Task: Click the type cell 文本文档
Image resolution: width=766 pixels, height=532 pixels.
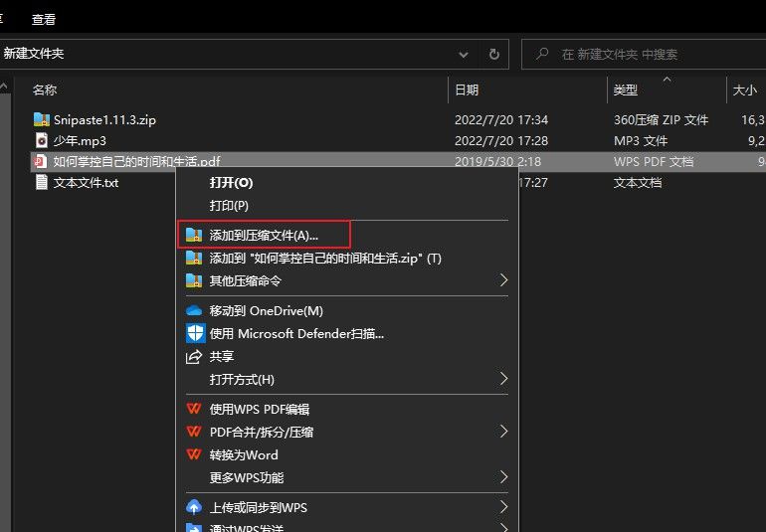Action: [638, 183]
